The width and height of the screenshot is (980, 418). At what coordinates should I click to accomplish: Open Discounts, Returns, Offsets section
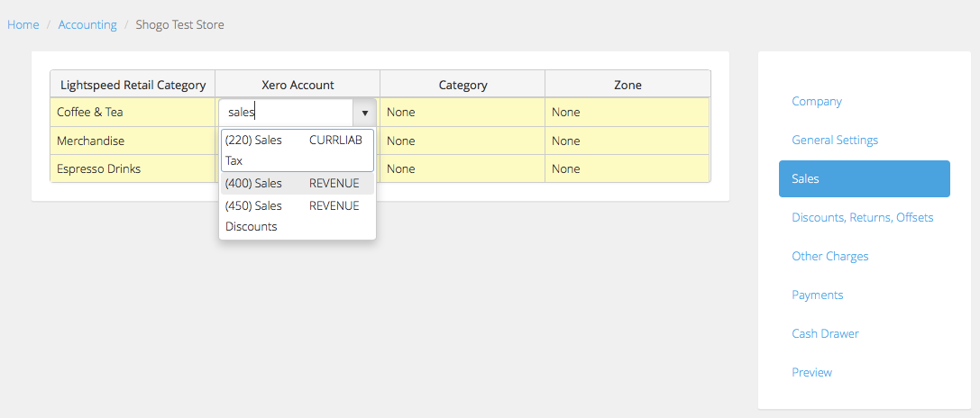point(865,217)
